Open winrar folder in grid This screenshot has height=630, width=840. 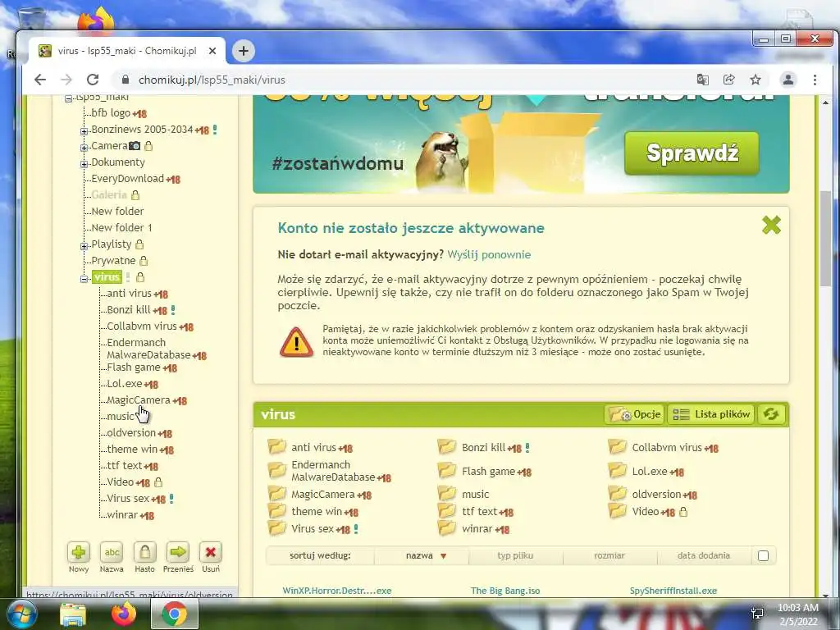[x=477, y=529]
